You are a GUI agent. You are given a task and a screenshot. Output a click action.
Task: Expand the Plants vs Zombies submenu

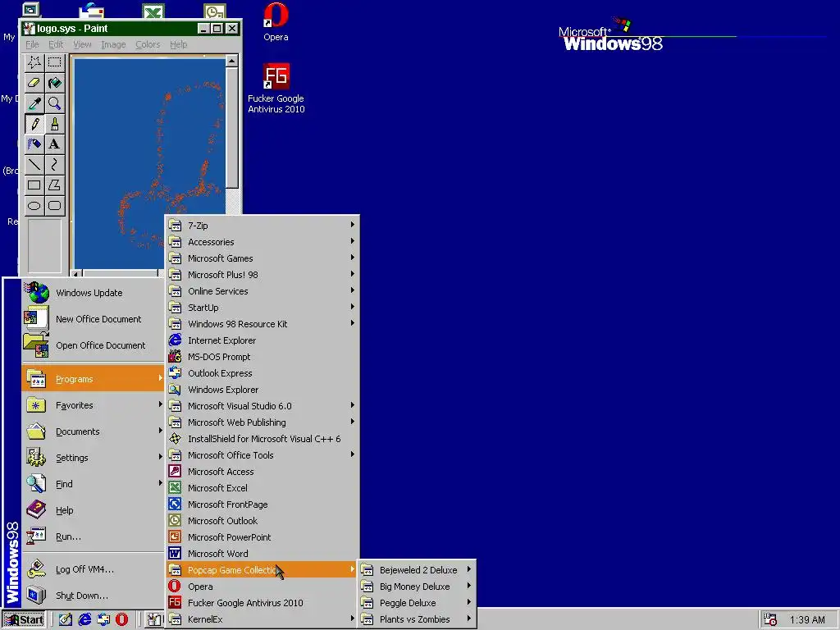point(417,619)
